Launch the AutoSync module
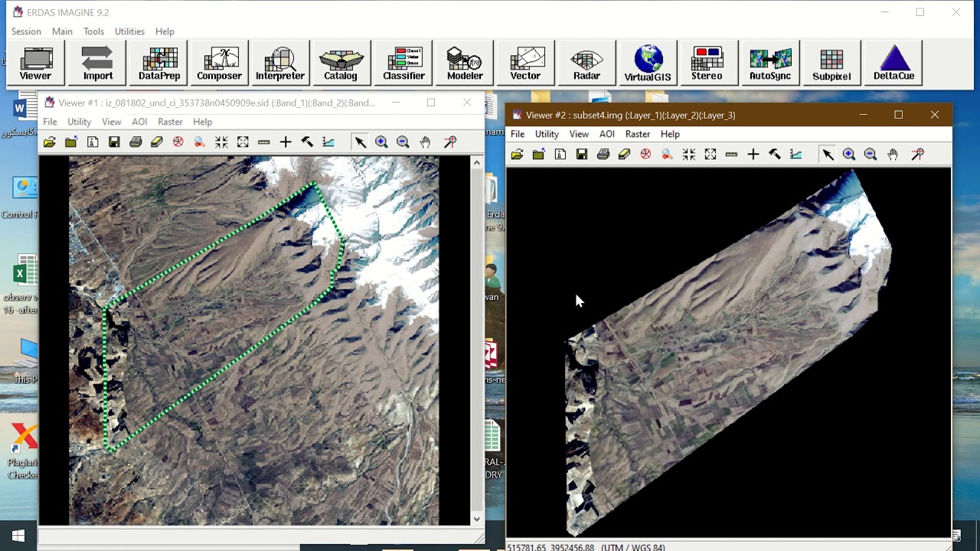This screenshot has width=980, height=551. (x=770, y=63)
